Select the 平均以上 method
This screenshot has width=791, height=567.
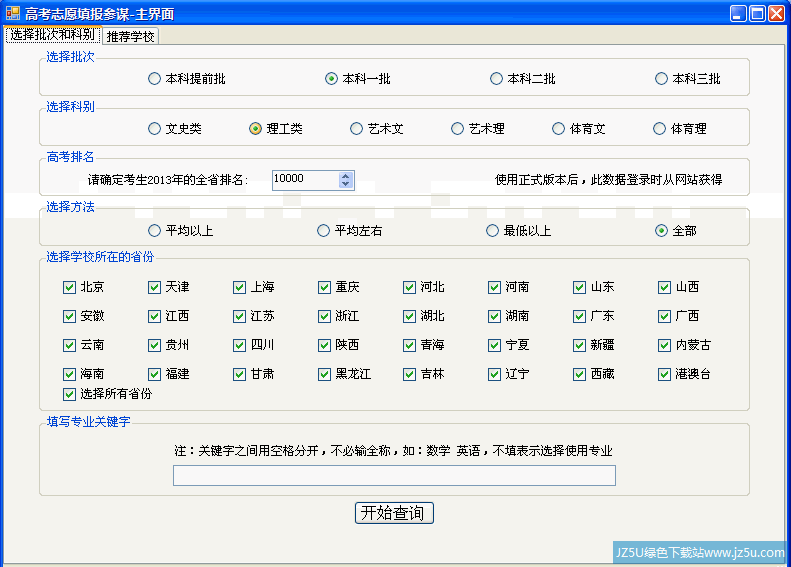(154, 231)
